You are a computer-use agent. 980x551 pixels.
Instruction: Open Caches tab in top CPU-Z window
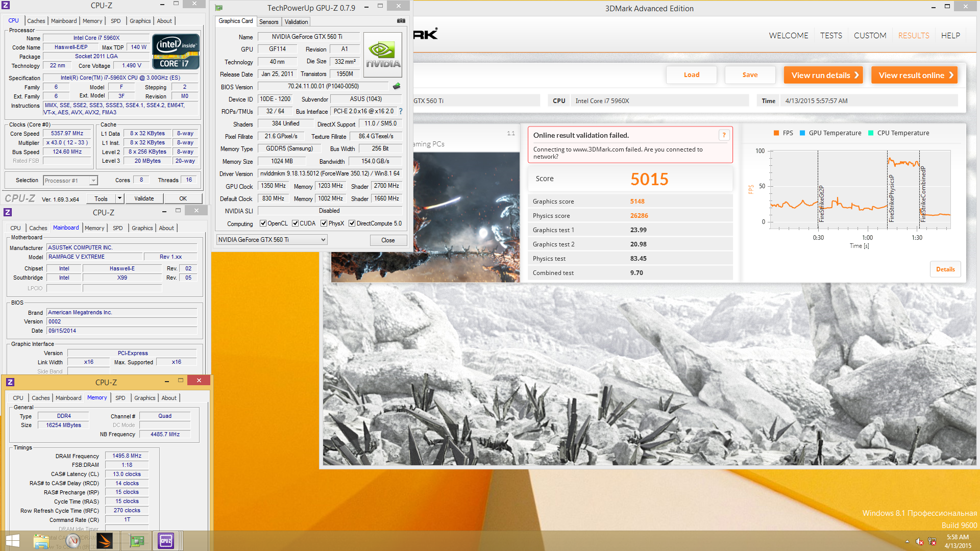(36, 21)
